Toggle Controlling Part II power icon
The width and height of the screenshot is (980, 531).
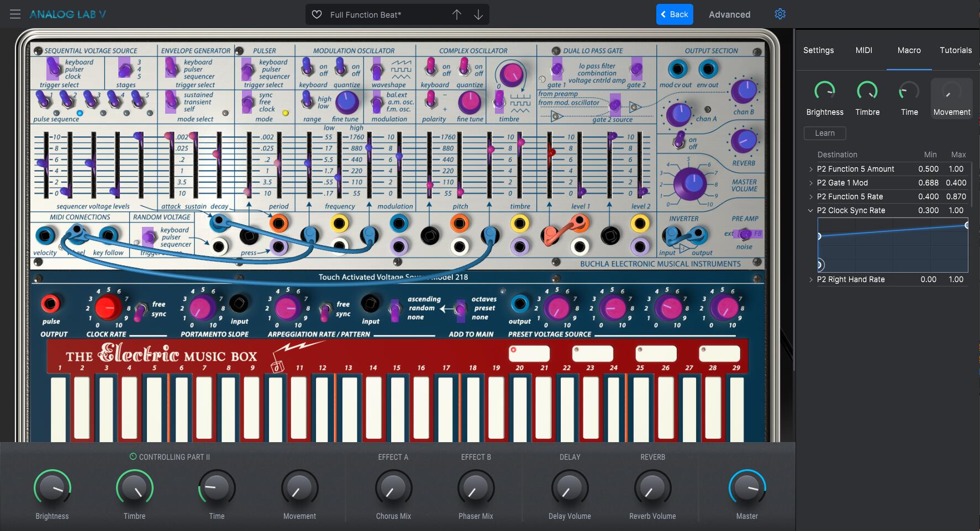pyautogui.click(x=133, y=456)
